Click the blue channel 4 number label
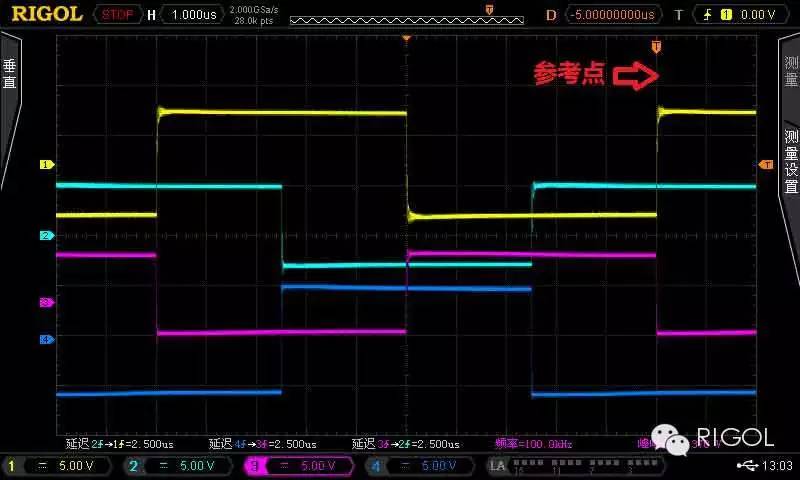This screenshot has width=800, height=480. pyautogui.click(x=375, y=466)
